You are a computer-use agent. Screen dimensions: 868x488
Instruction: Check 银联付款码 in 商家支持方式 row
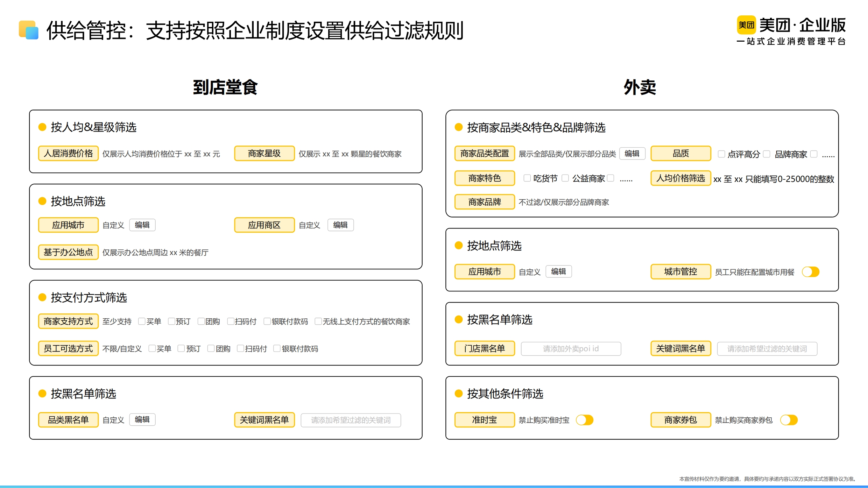pos(267,321)
